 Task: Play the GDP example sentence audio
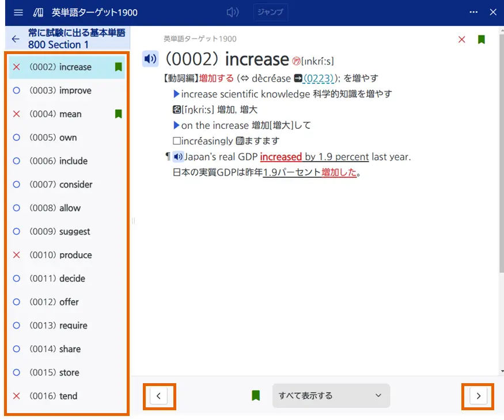(179, 156)
